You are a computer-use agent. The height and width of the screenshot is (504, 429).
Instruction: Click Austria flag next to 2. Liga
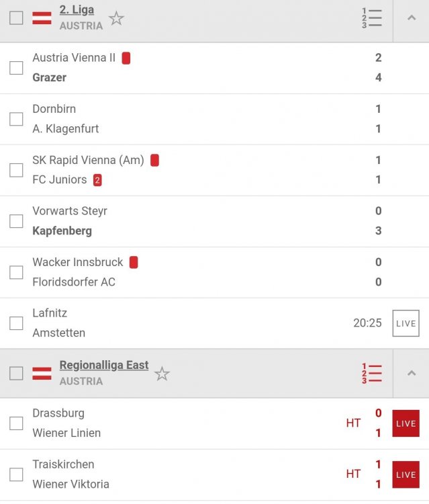[x=42, y=18]
